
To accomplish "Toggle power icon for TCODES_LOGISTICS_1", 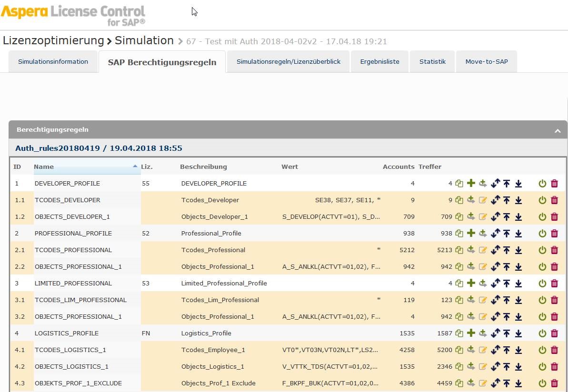I will (542, 350).
